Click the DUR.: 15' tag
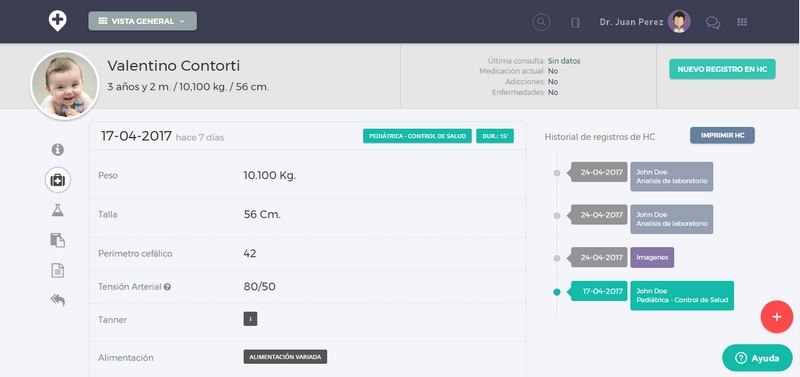 click(x=495, y=136)
